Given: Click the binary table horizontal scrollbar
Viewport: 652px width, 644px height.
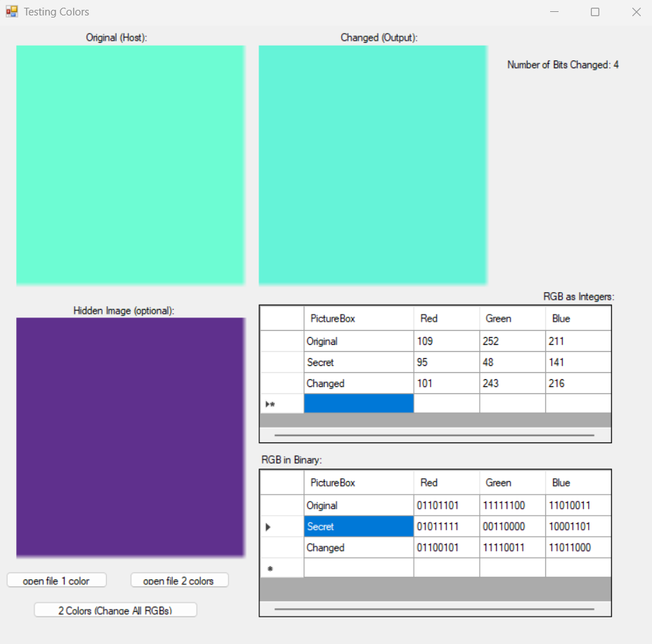Looking at the screenshot, I should 434,609.
